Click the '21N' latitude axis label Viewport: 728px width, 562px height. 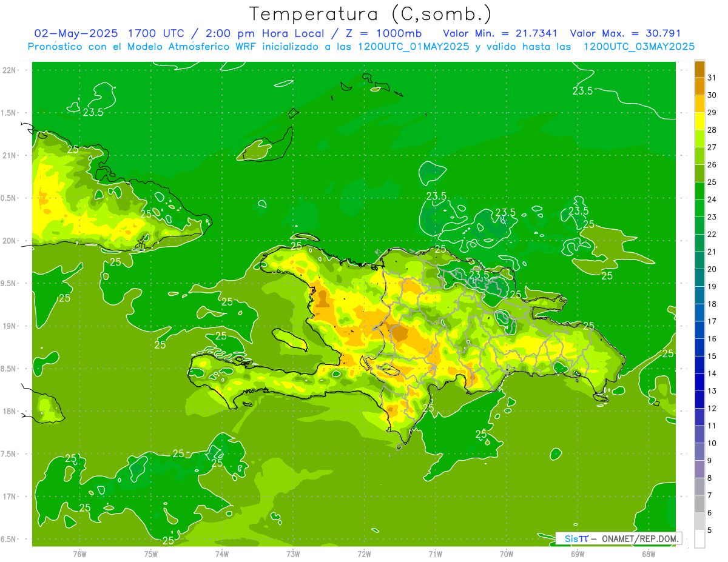(9, 156)
